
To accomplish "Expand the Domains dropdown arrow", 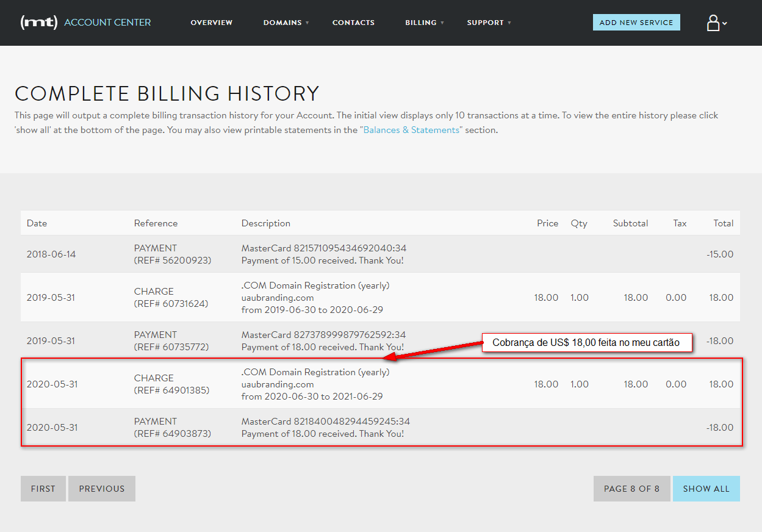I will click(307, 23).
